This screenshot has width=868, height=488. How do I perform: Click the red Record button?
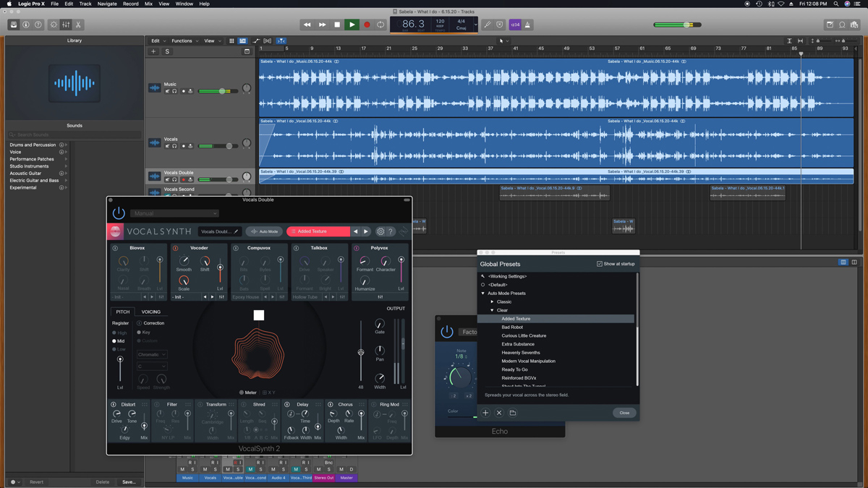[367, 25]
